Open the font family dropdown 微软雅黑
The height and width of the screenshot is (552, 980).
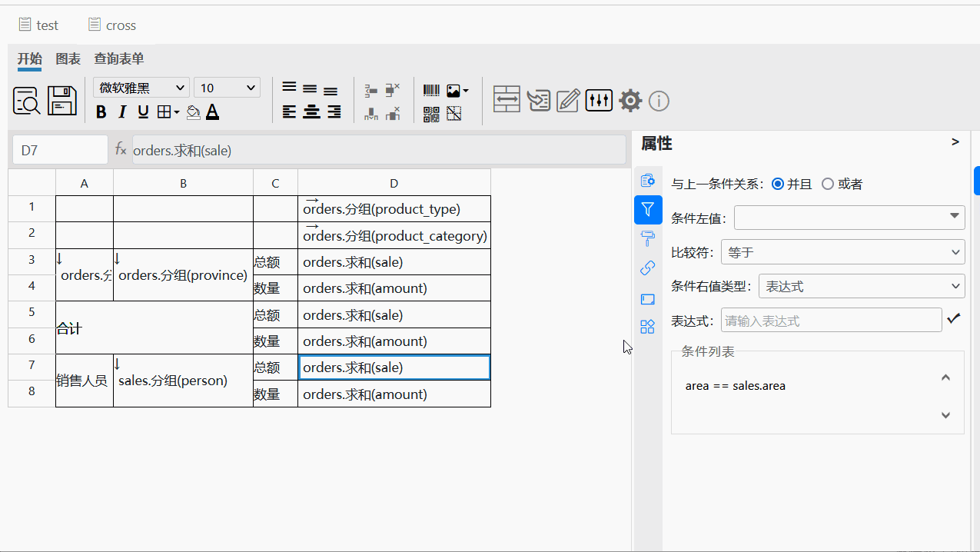[x=141, y=88]
